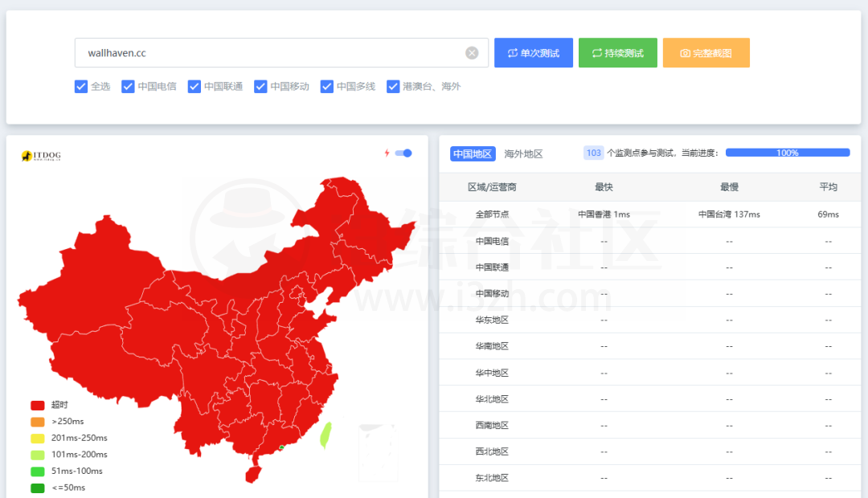
Task: Start a single test with 单次测试
Action: 533,52
